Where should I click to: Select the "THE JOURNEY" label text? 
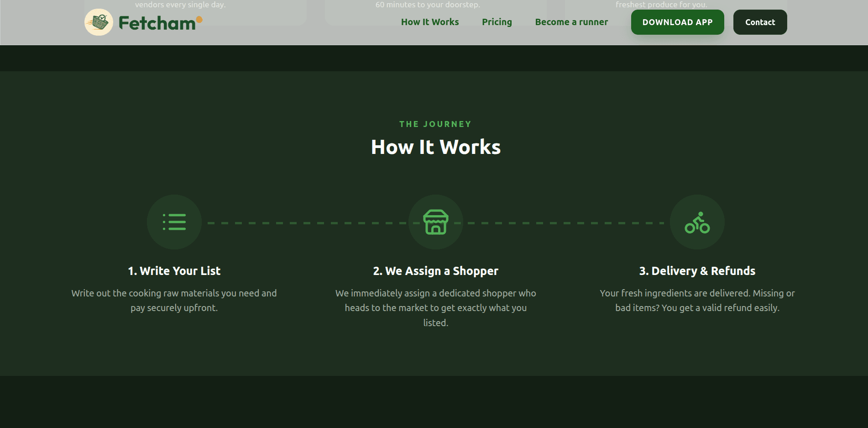(x=435, y=124)
